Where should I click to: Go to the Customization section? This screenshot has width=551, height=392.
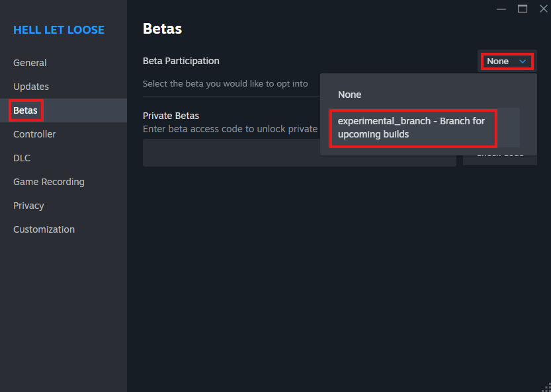click(44, 229)
